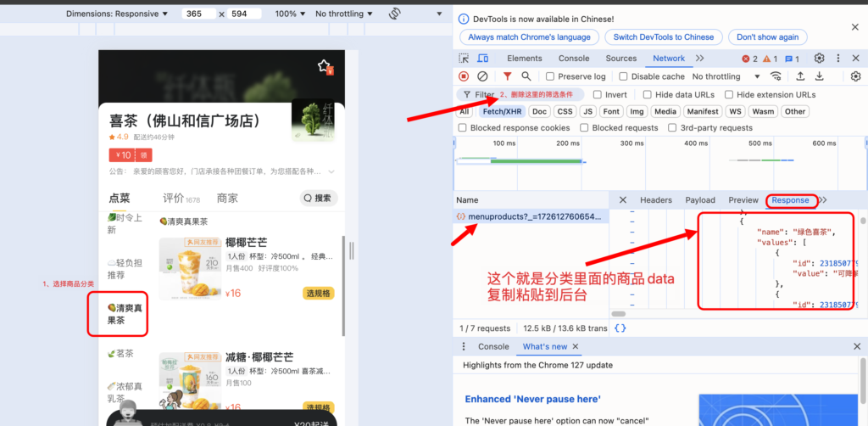Tick the Hide data URLs checkbox

click(x=646, y=95)
